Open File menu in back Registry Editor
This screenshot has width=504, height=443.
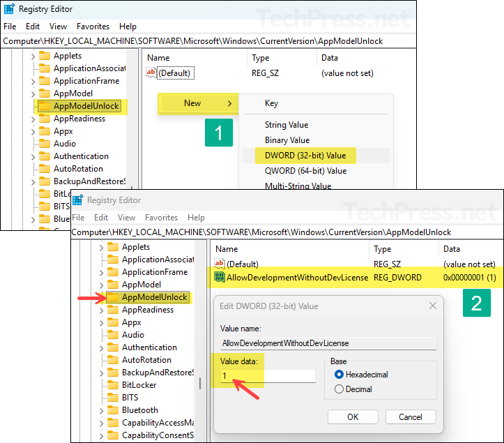tap(10, 27)
